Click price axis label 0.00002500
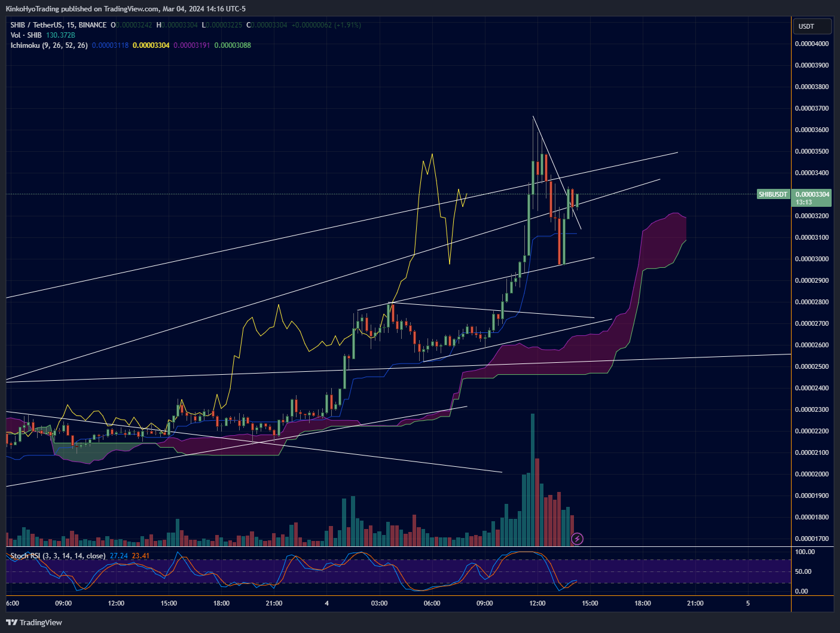Screen dimensions: 840x633 pyautogui.click(x=811, y=366)
